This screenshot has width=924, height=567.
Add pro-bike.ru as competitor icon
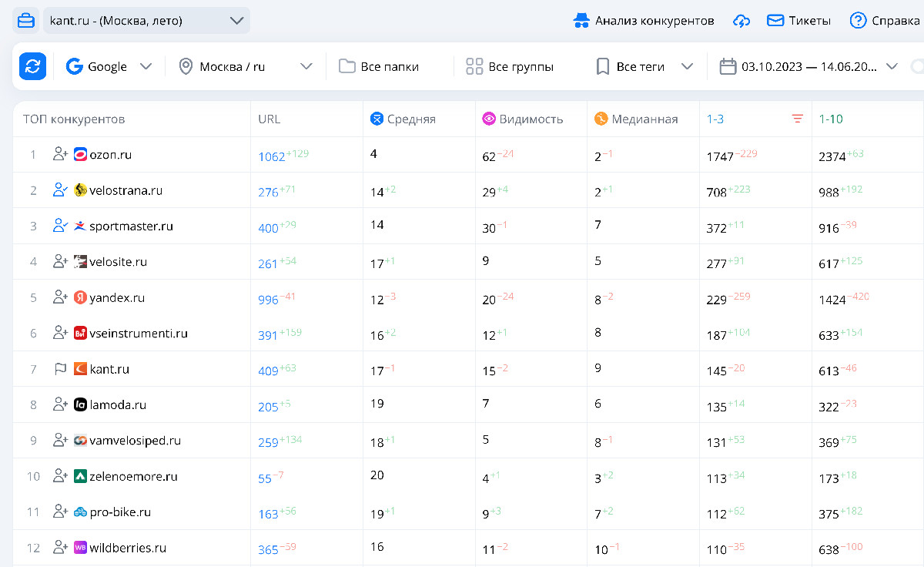(x=60, y=512)
